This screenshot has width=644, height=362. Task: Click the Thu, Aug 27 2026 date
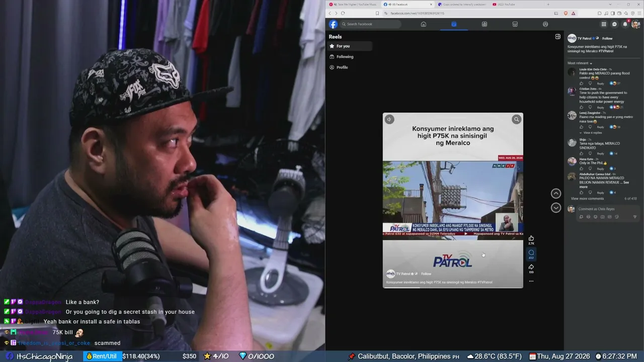[563, 356]
